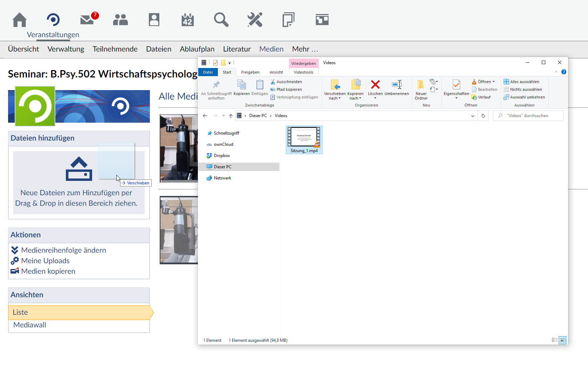Switch to Übersicht tab
588x374 pixels.
pos(23,49)
